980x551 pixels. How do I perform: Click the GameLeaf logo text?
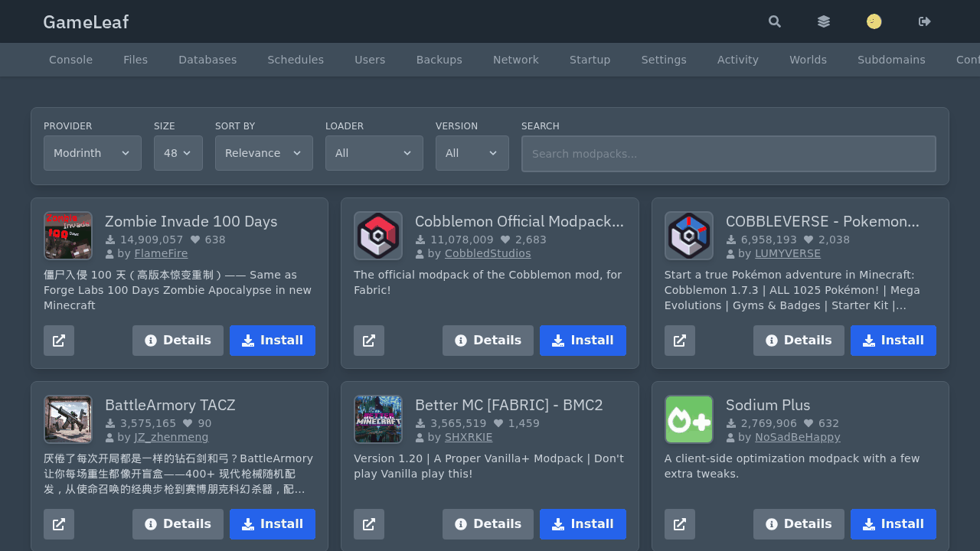(86, 22)
